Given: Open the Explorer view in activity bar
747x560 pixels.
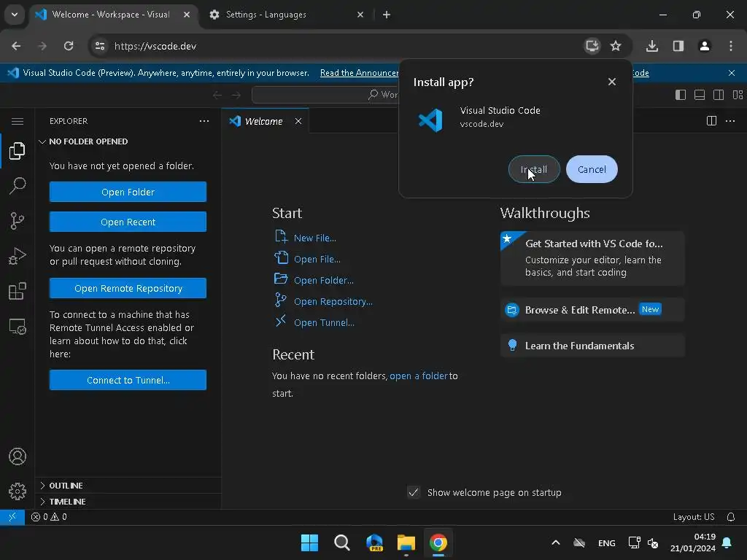Looking at the screenshot, I should (x=18, y=151).
